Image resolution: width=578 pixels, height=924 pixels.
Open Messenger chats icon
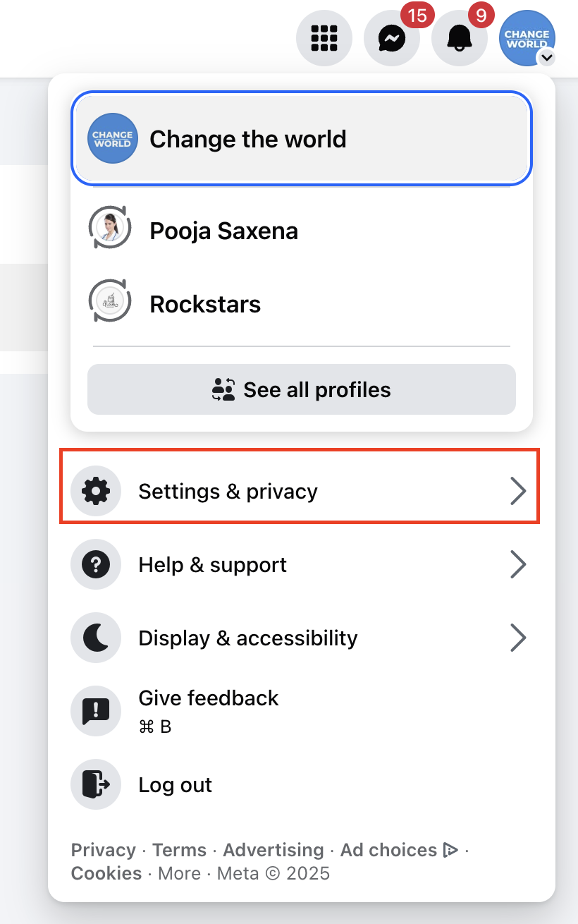click(x=391, y=38)
